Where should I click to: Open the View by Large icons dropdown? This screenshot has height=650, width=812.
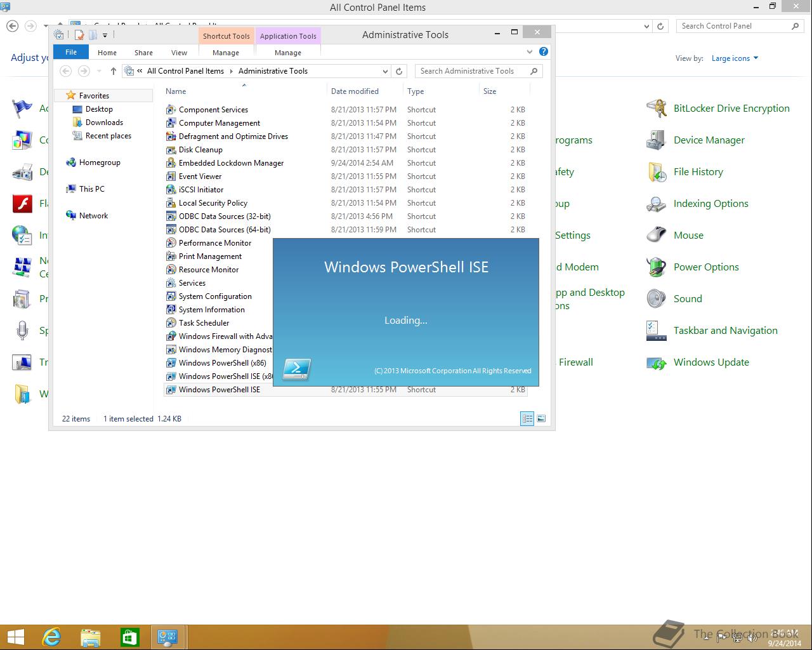[x=735, y=58]
